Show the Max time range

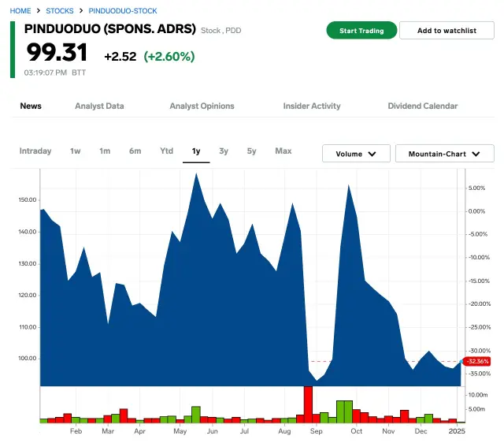(x=283, y=151)
